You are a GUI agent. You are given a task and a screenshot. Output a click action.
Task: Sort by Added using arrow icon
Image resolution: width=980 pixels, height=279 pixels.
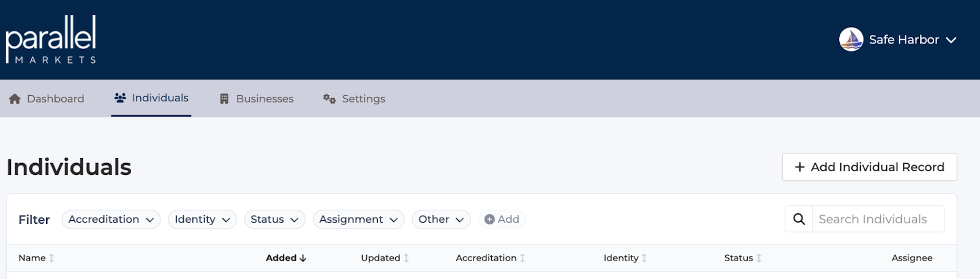[x=303, y=258]
